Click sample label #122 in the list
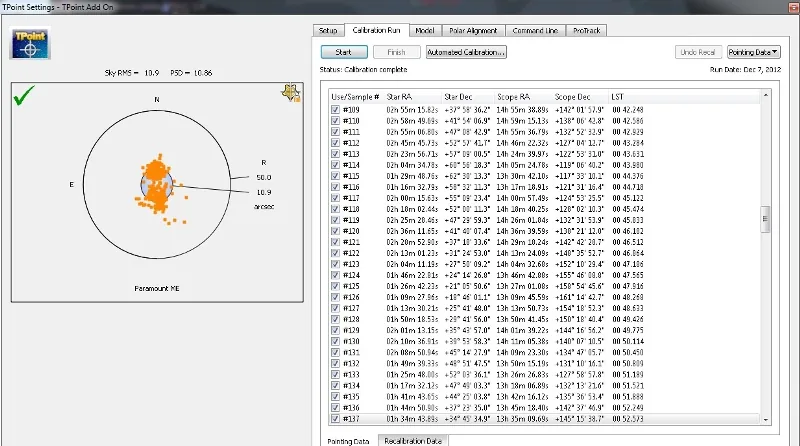The image size is (800, 446). pyautogui.click(x=351, y=253)
